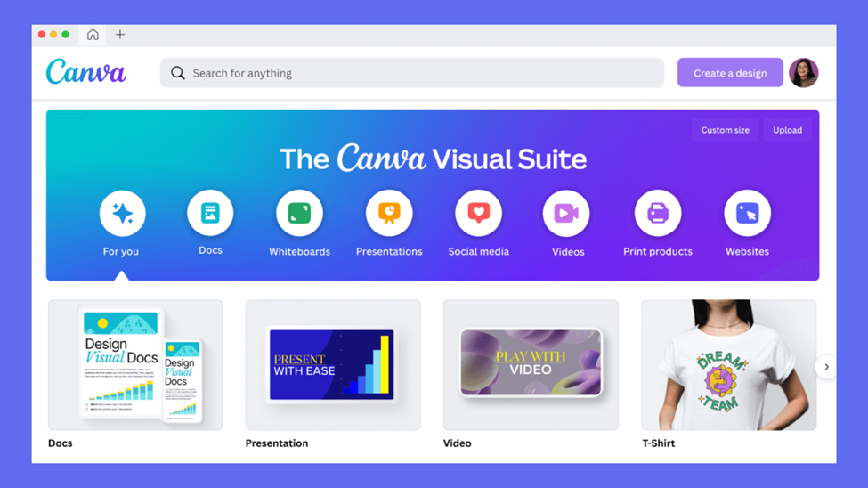The height and width of the screenshot is (488, 868).
Task: Select the Print products printer icon
Action: point(658,213)
